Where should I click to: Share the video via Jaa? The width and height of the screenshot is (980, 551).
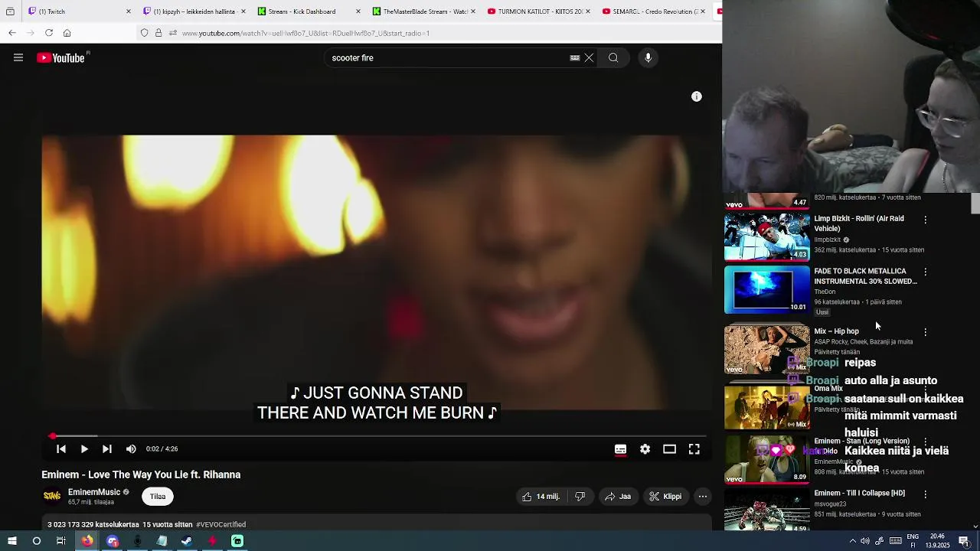(618, 497)
